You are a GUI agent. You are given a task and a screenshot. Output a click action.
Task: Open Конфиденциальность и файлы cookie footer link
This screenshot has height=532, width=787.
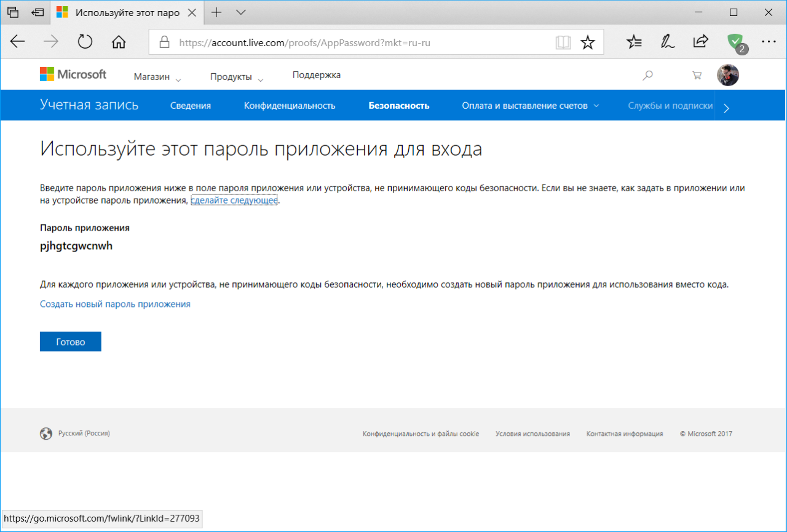[421, 434]
